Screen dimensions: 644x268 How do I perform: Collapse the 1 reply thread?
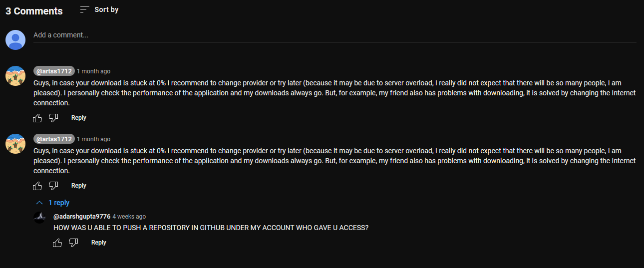tap(58, 203)
